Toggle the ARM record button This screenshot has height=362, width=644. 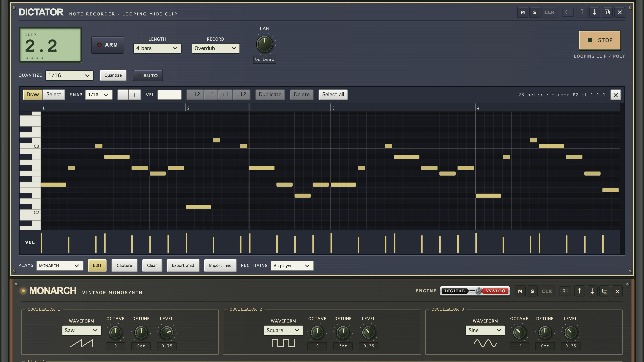click(x=108, y=45)
